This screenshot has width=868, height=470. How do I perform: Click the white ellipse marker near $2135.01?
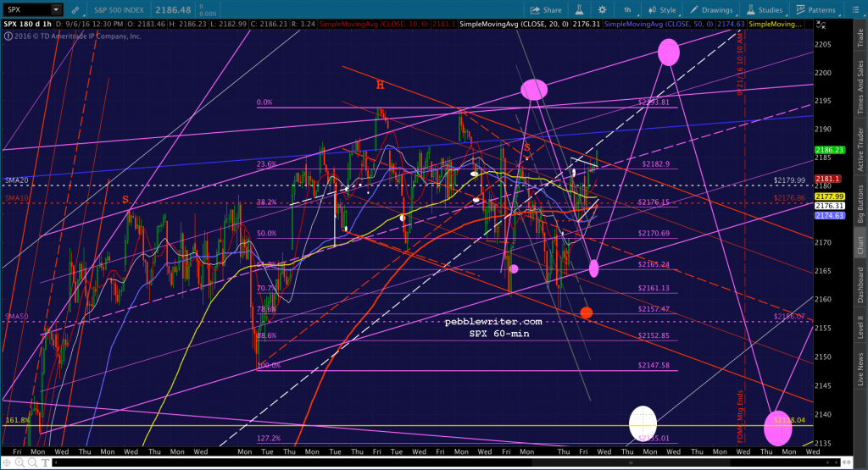[x=643, y=424]
